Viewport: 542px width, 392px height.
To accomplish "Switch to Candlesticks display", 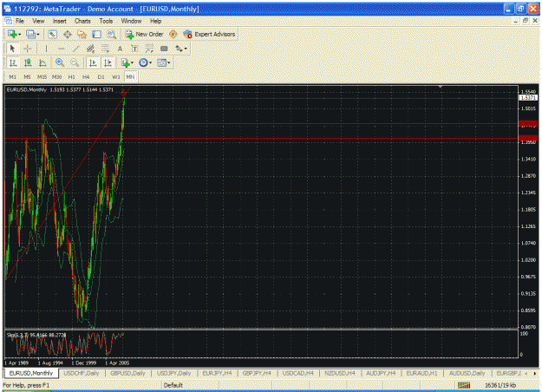I will pyautogui.click(x=28, y=63).
